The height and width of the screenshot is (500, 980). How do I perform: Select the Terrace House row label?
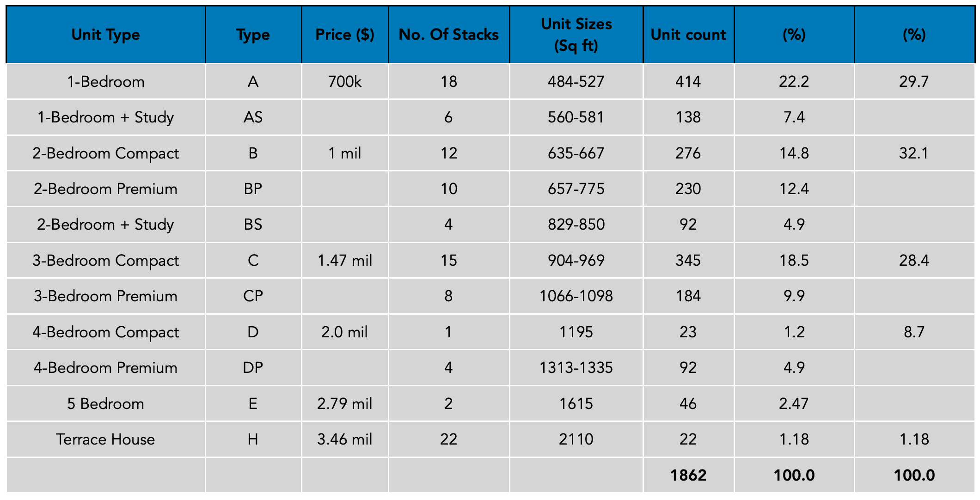pyautogui.click(x=105, y=439)
